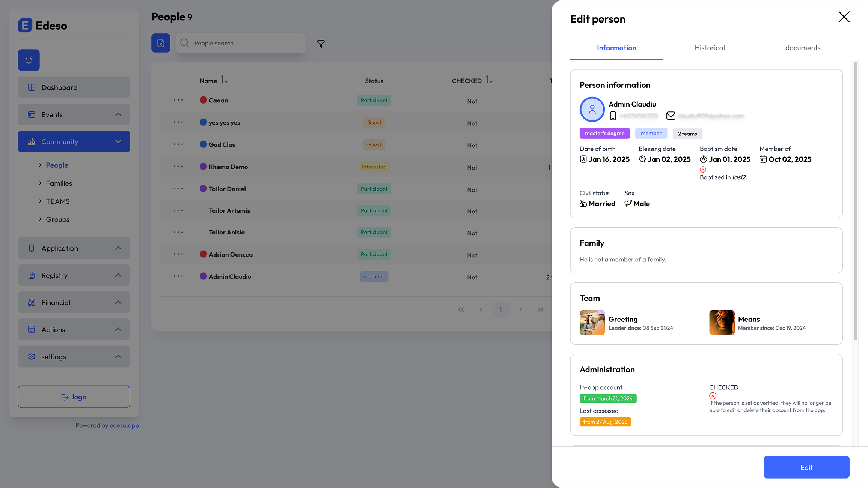The width and height of the screenshot is (868, 488).
Task: Click the CHECKED red status icon
Action: pos(713,396)
